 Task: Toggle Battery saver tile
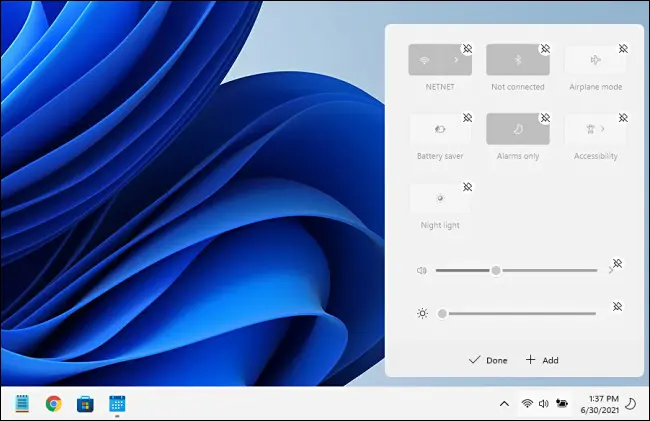click(x=439, y=129)
